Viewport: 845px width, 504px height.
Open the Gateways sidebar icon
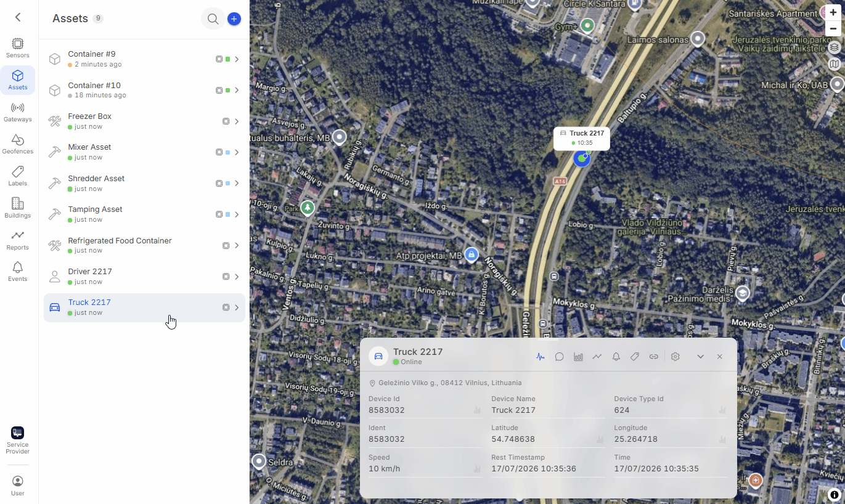point(17,112)
